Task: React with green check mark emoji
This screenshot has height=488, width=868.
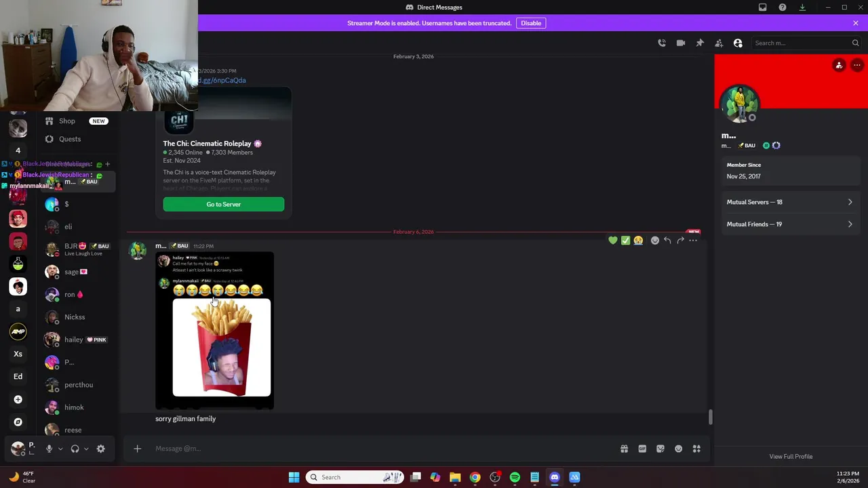Action: (x=625, y=241)
